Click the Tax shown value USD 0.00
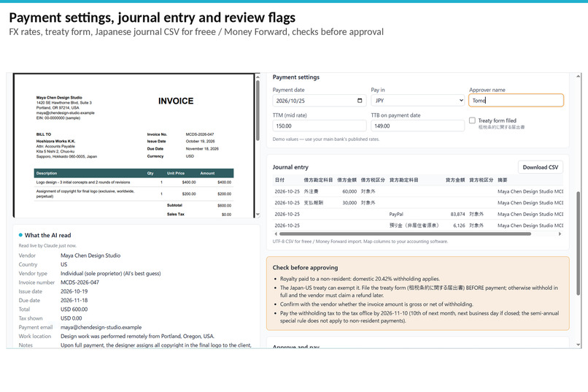The height and width of the screenshot is (392, 588). click(71, 318)
